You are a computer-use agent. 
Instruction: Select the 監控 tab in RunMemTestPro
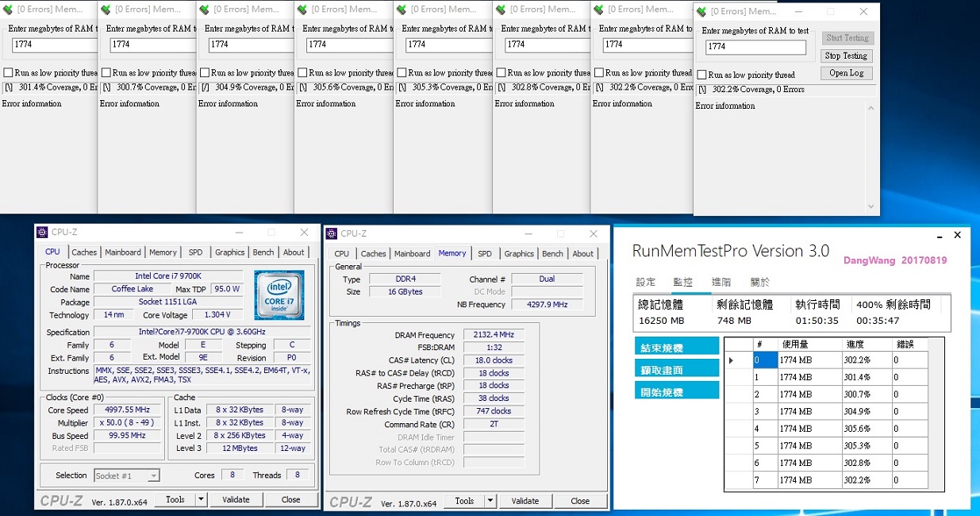point(682,282)
